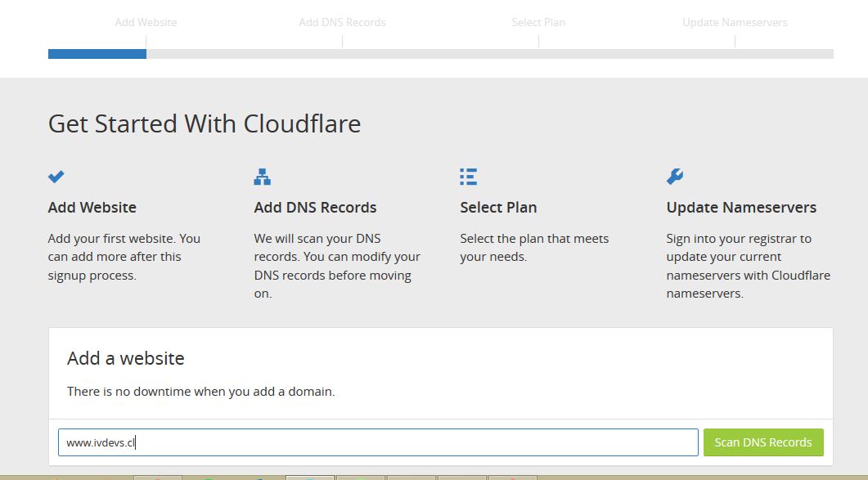Click the Sign into your registrar description paragraph
The image size is (868, 480).
click(748, 266)
